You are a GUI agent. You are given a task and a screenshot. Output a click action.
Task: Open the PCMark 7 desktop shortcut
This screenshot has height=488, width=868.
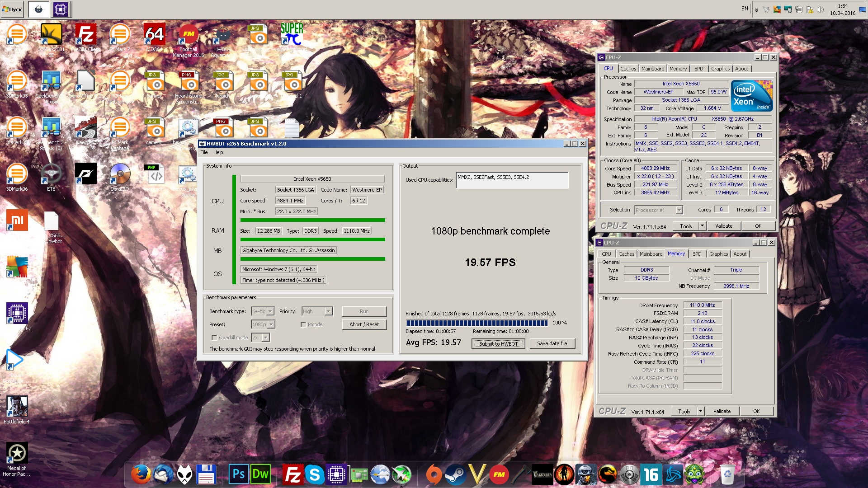(120, 35)
